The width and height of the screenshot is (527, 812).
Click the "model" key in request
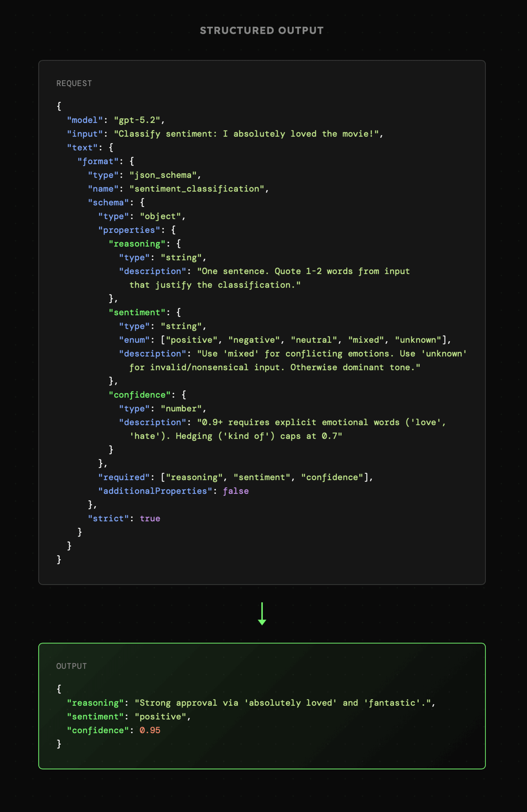pos(85,120)
